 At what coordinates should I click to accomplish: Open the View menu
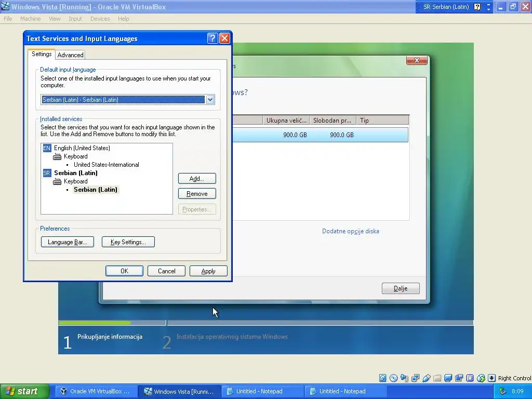coord(55,19)
